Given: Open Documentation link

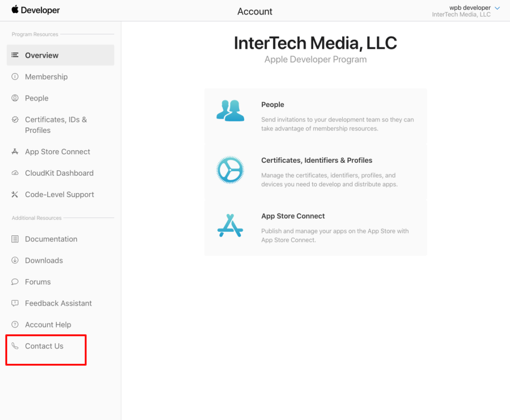Looking at the screenshot, I should (51, 239).
